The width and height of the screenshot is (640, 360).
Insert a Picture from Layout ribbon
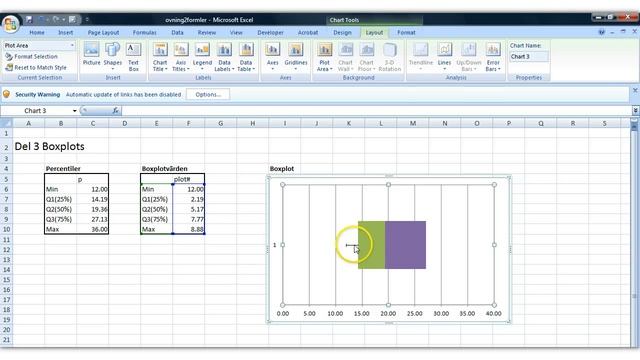click(91, 54)
